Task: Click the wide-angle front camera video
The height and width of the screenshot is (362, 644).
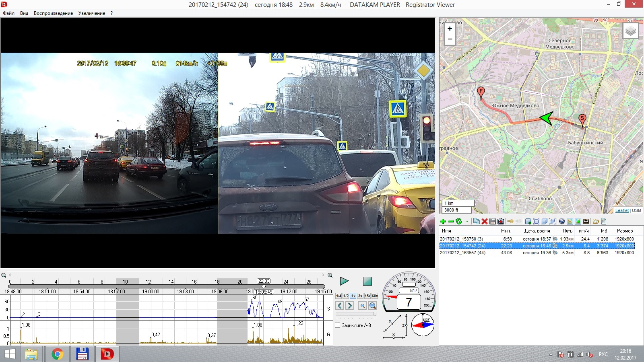Action: pyautogui.click(x=109, y=143)
